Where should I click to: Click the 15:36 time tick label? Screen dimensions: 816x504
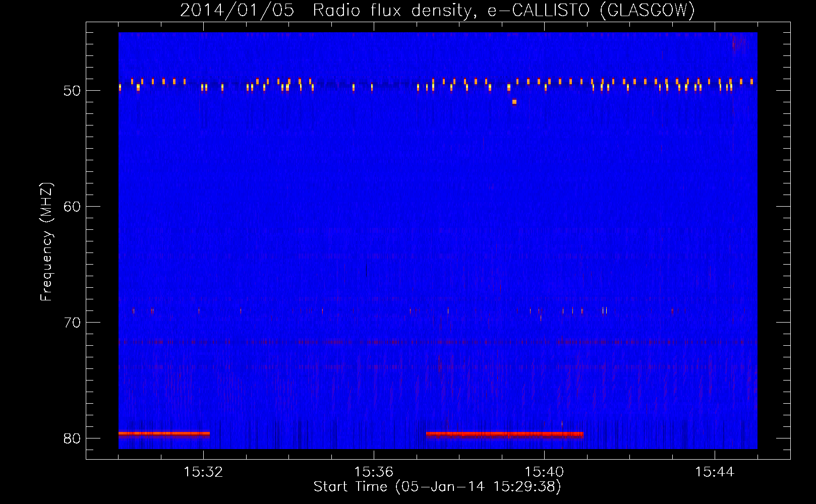click(374, 472)
